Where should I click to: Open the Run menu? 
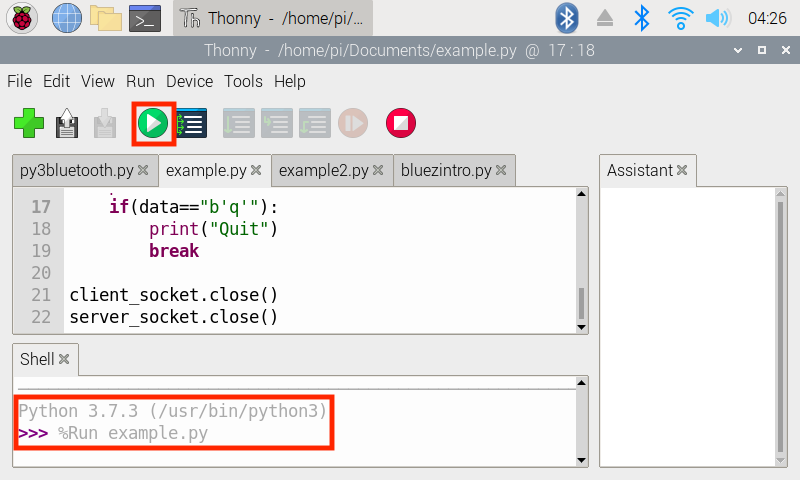[x=140, y=81]
